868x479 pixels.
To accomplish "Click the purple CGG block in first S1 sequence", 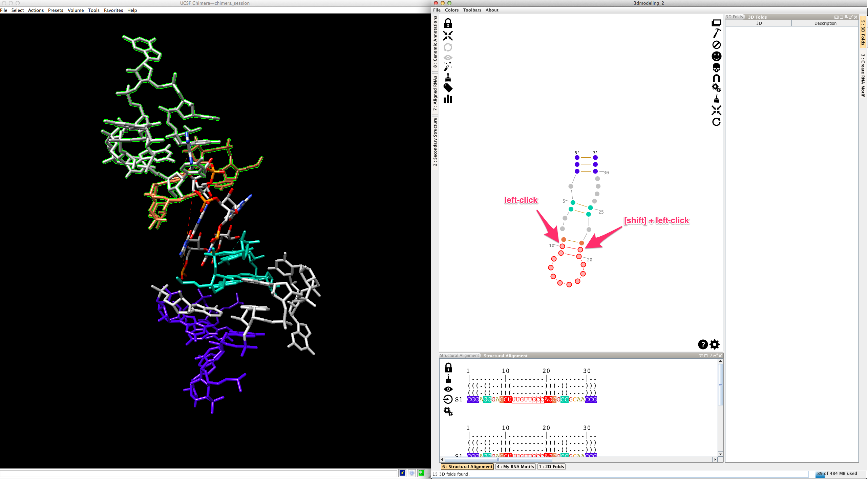I will point(473,399).
